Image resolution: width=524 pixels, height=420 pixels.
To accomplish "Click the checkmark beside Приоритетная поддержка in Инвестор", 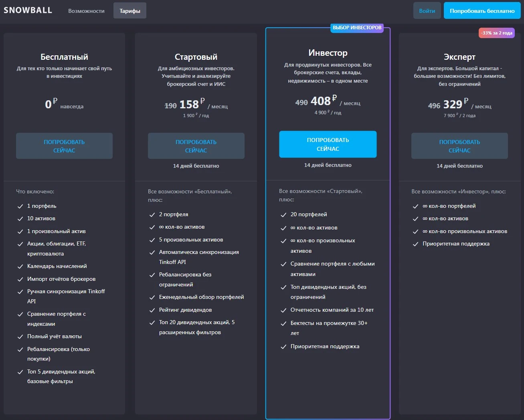I will pyautogui.click(x=283, y=347).
